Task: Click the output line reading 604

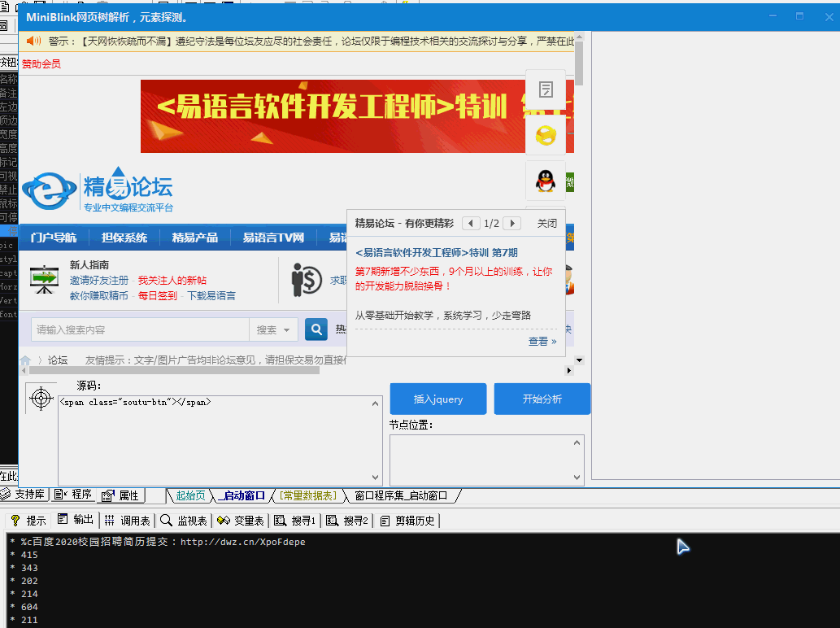Action: (x=29, y=607)
